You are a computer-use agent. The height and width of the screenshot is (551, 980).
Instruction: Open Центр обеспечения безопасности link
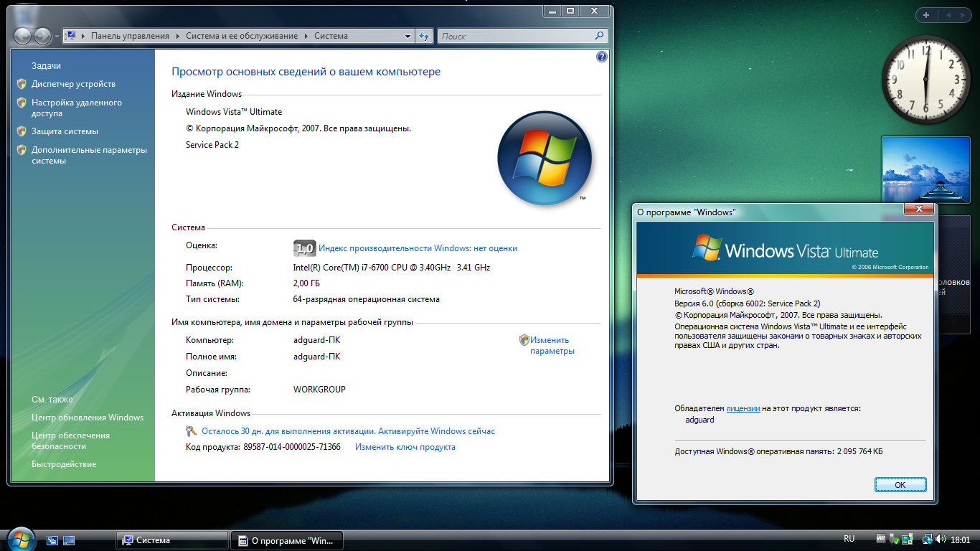[x=70, y=441]
